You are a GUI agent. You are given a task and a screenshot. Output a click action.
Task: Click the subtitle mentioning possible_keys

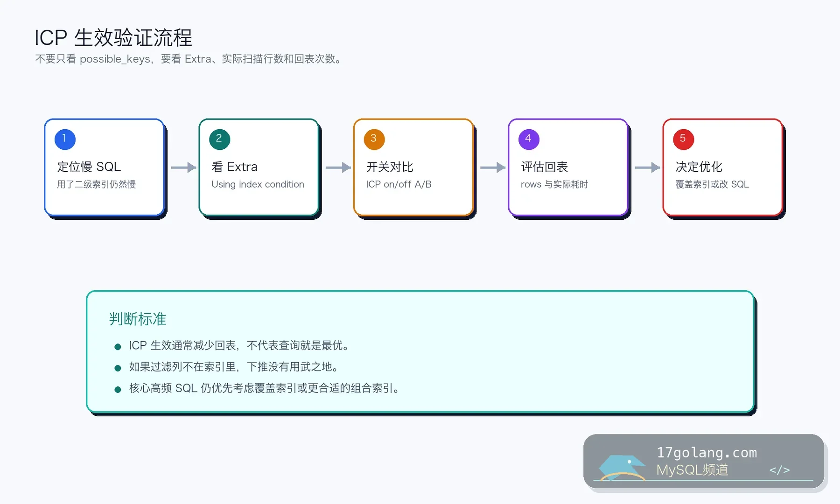click(x=189, y=59)
